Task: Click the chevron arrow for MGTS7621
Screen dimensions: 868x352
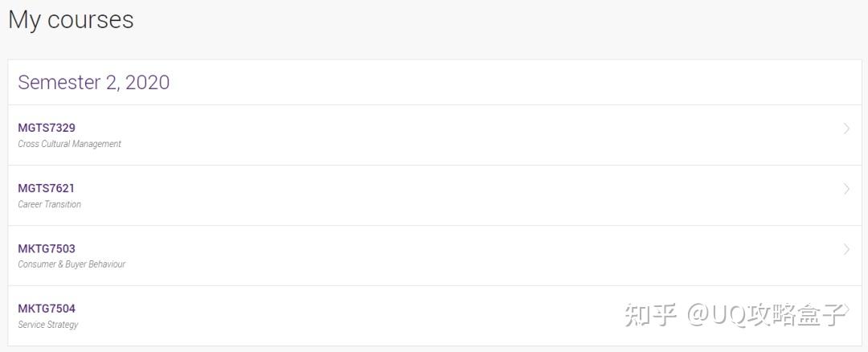Action: (x=846, y=189)
